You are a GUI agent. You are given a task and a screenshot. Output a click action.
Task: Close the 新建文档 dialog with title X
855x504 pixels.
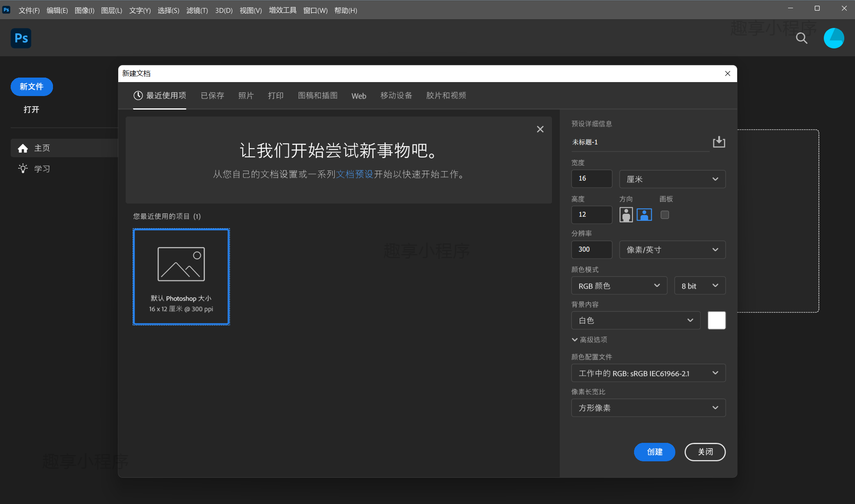[727, 73]
